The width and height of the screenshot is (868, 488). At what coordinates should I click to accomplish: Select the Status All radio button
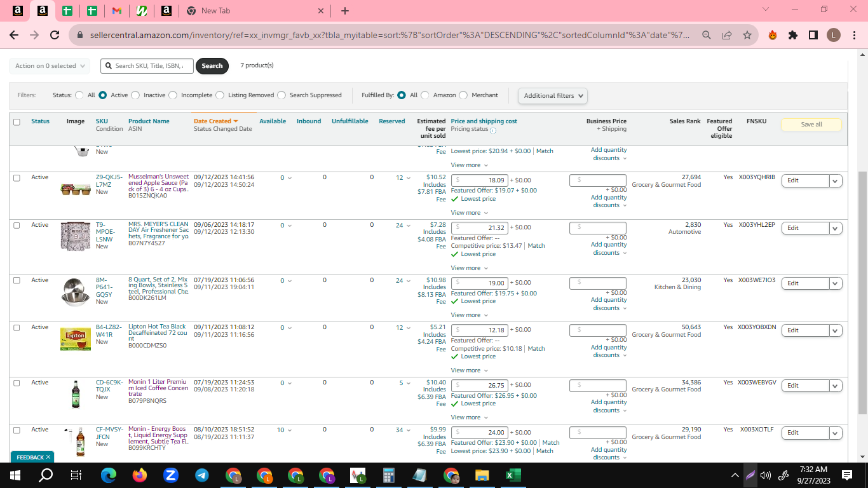point(79,95)
